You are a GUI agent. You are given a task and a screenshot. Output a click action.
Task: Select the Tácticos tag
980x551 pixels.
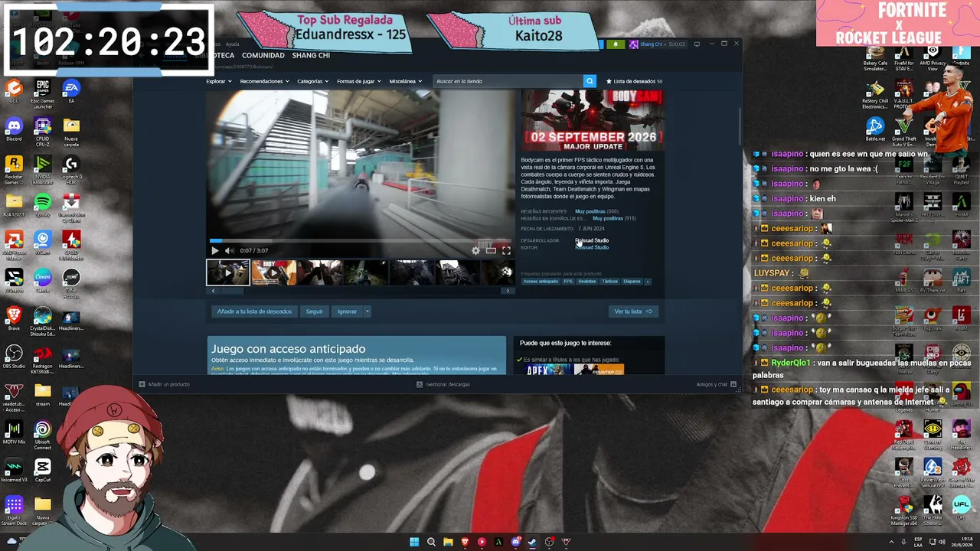[609, 282]
